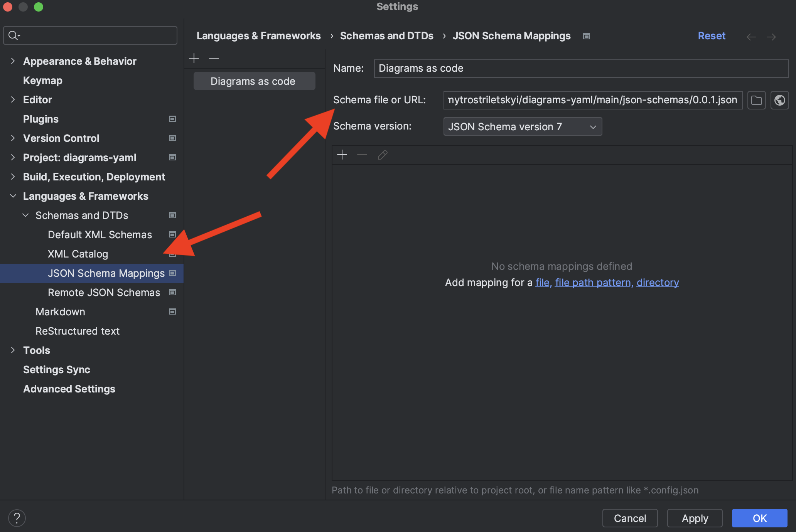Collapse the Languages & Frameworks section
796x532 pixels.
[x=13, y=196]
